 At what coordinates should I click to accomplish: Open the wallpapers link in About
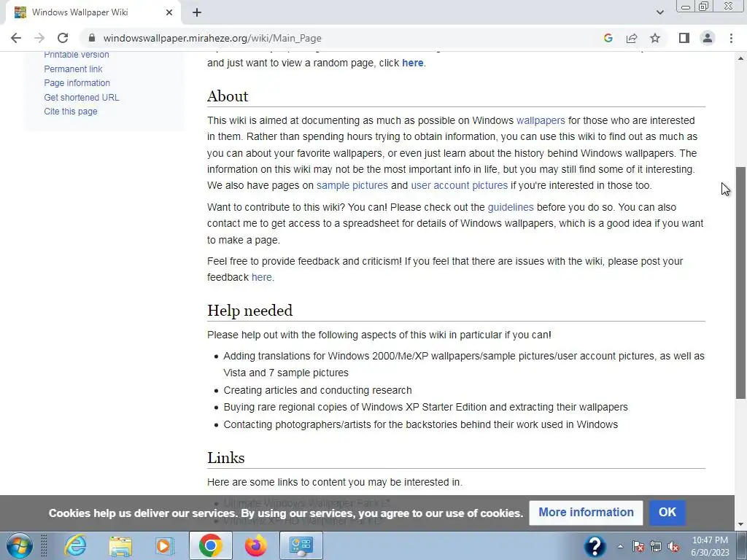point(541,120)
